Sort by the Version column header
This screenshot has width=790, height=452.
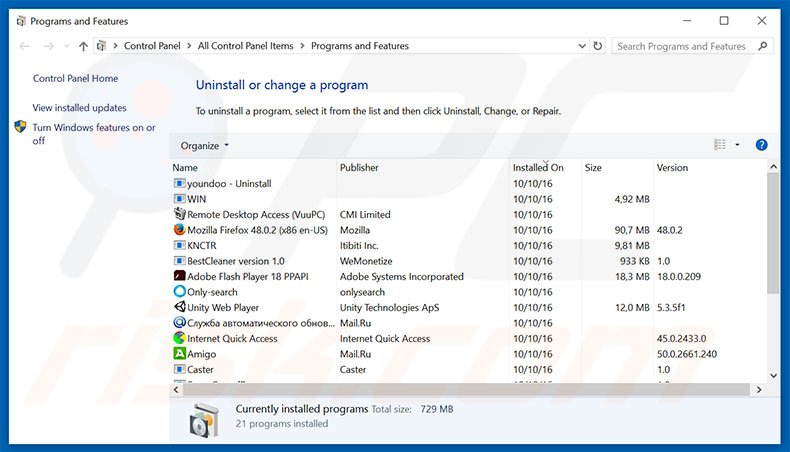[x=709, y=167]
